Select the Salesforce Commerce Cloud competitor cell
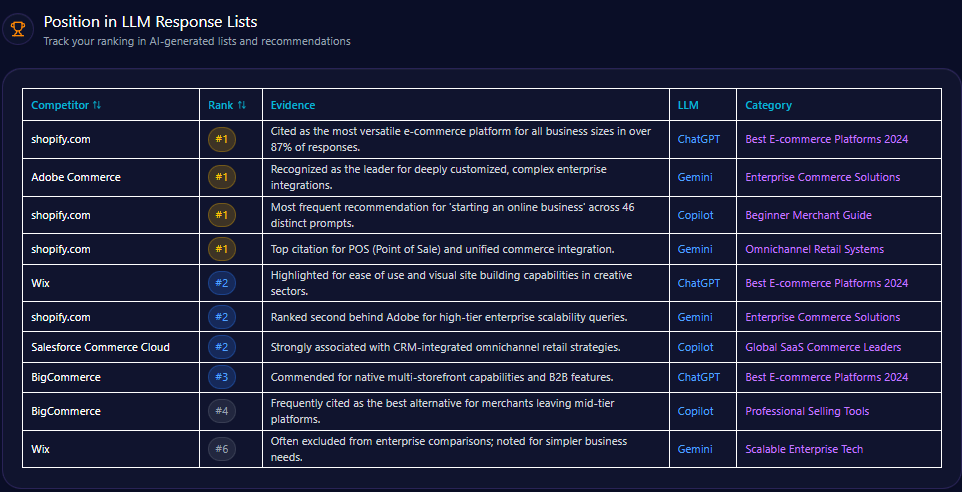 100,347
